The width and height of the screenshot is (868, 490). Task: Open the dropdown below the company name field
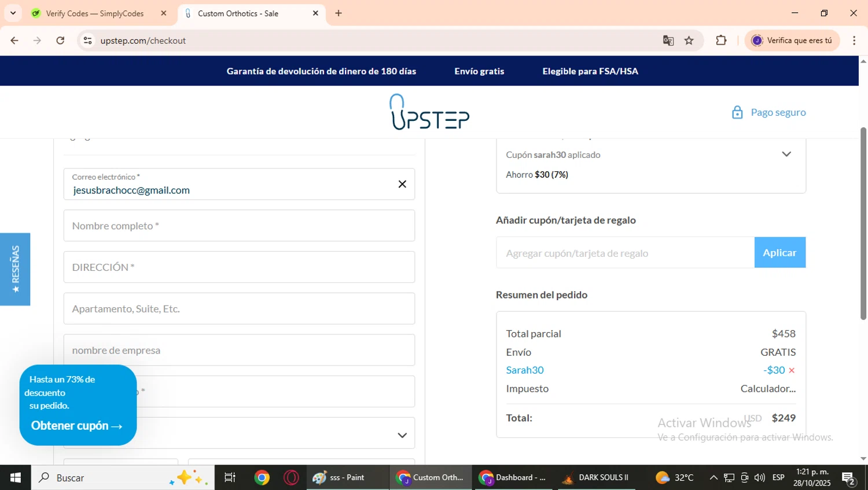click(239, 433)
